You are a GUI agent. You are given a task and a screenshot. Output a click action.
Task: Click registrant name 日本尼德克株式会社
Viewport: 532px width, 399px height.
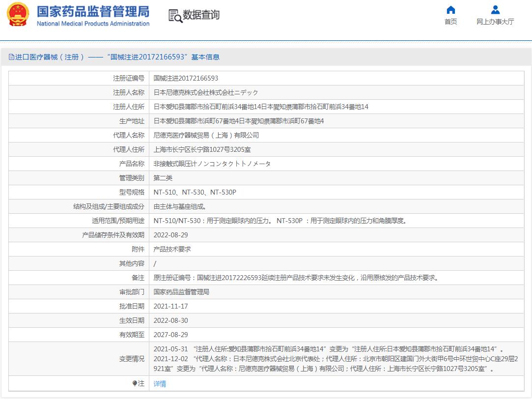(x=206, y=92)
